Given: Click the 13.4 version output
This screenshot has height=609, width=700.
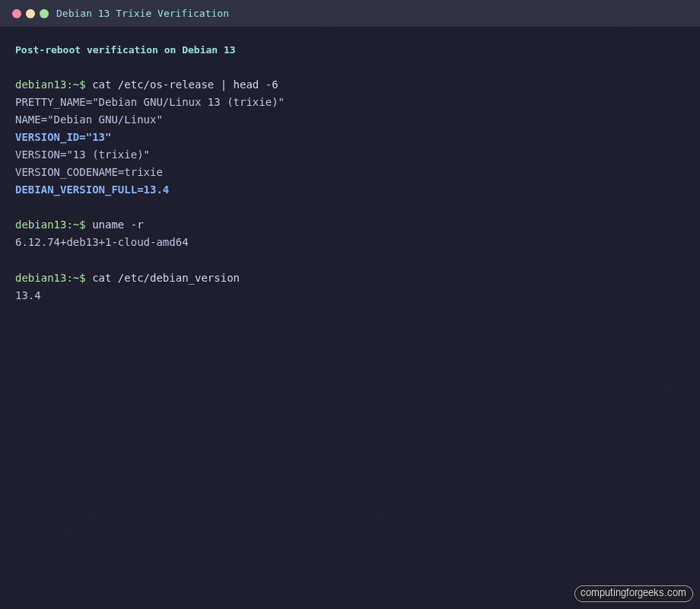Looking at the screenshot, I should [27, 295].
